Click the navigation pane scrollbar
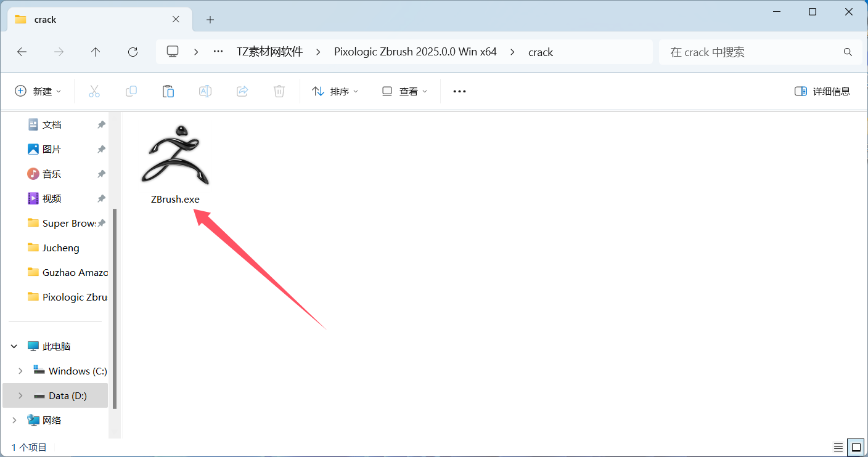The height and width of the screenshot is (457, 868). (x=115, y=308)
